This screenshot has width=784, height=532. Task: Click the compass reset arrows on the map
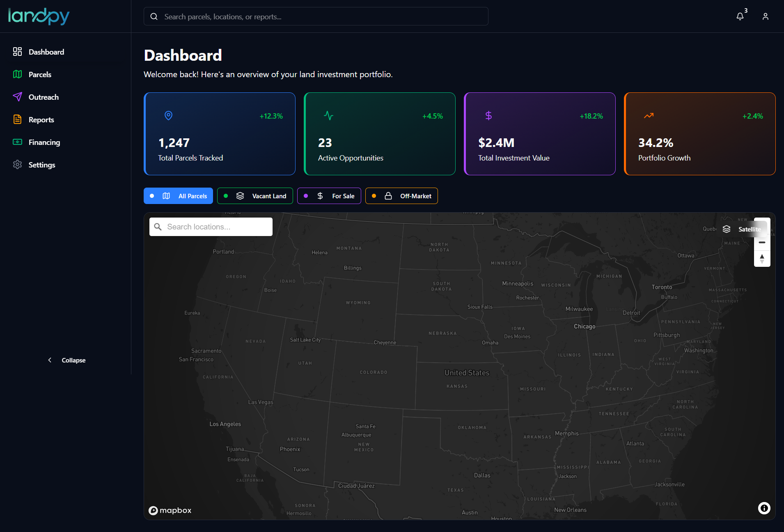tap(762, 259)
